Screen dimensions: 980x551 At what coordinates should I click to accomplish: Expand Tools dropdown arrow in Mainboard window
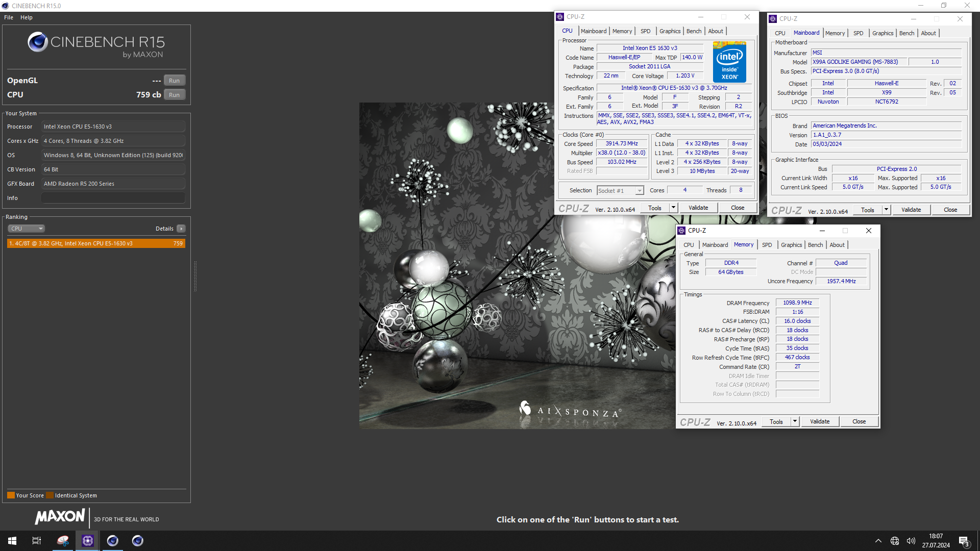click(887, 210)
